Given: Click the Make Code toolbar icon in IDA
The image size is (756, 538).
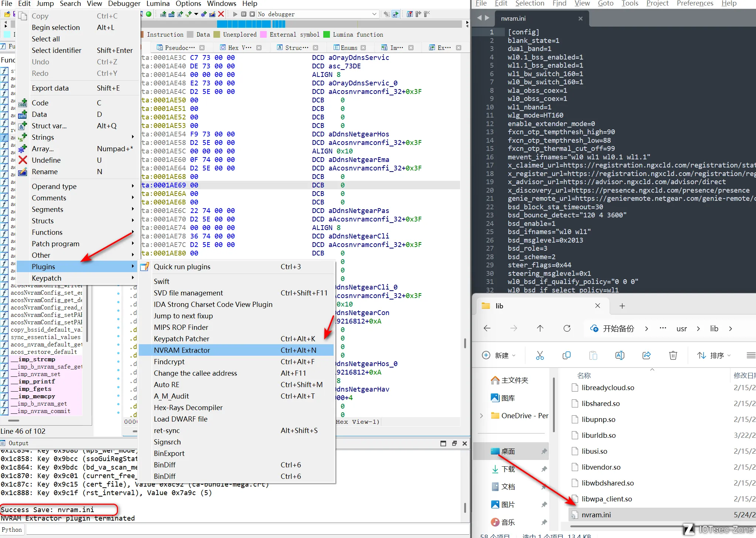Looking at the screenshot, I should click(163, 14).
